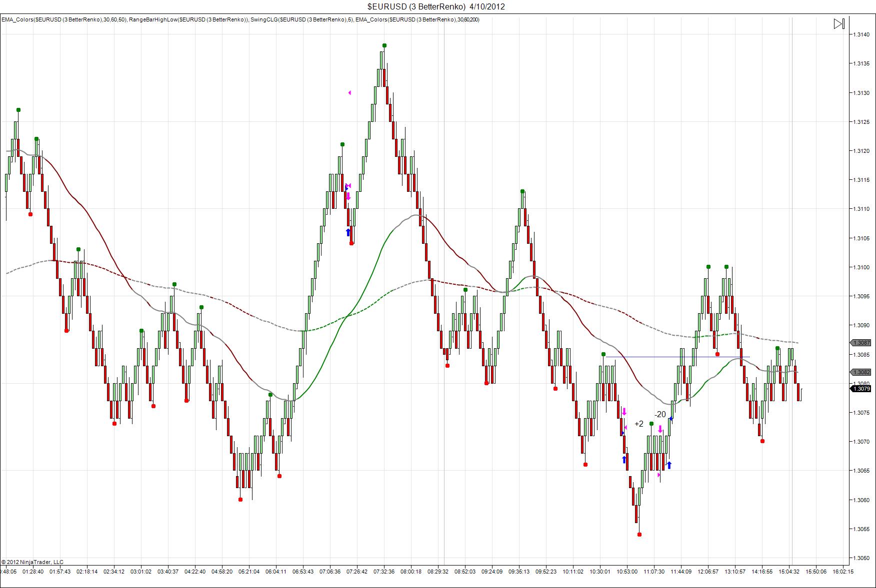Click the 1.3120 price axis label
Image resolution: width=876 pixels, height=588 pixels.
pyautogui.click(x=861, y=151)
